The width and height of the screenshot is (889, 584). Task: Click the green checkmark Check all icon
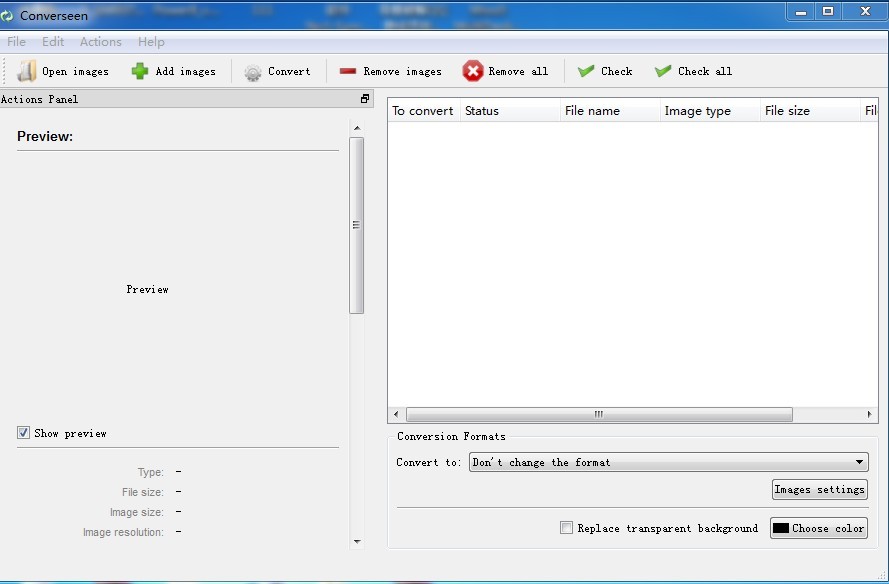(x=663, y=71)
